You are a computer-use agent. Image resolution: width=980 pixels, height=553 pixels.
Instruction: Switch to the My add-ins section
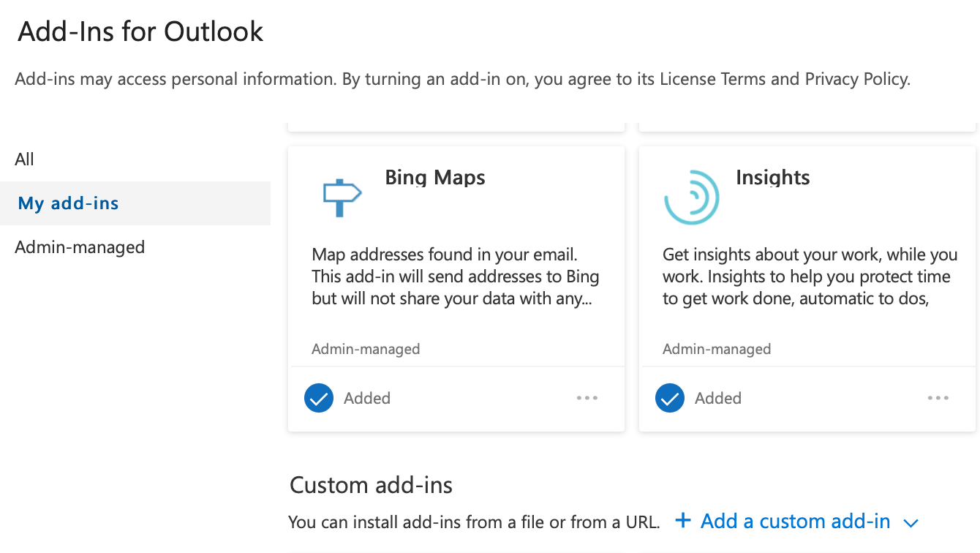68,203
